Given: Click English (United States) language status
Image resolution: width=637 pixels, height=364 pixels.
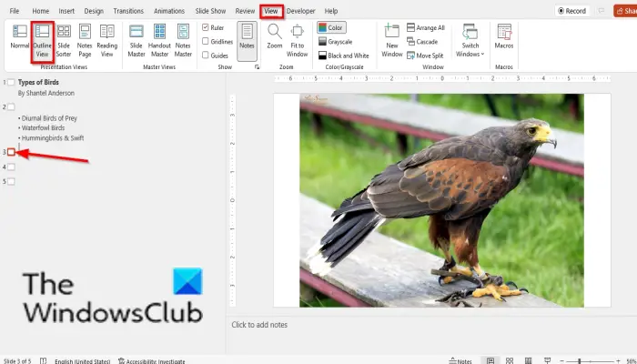Looking at the screenshot, I should tap(83, 361).
